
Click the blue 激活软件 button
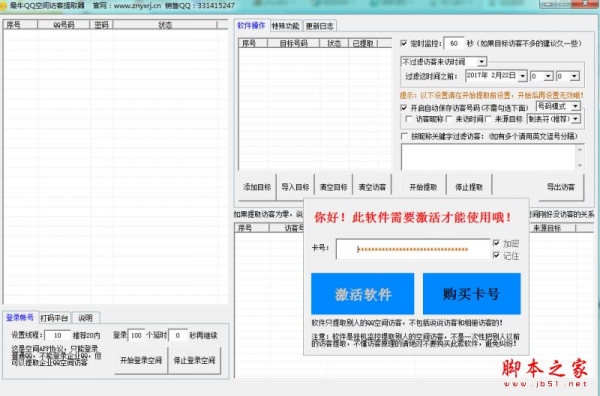(x=362, y=294)
